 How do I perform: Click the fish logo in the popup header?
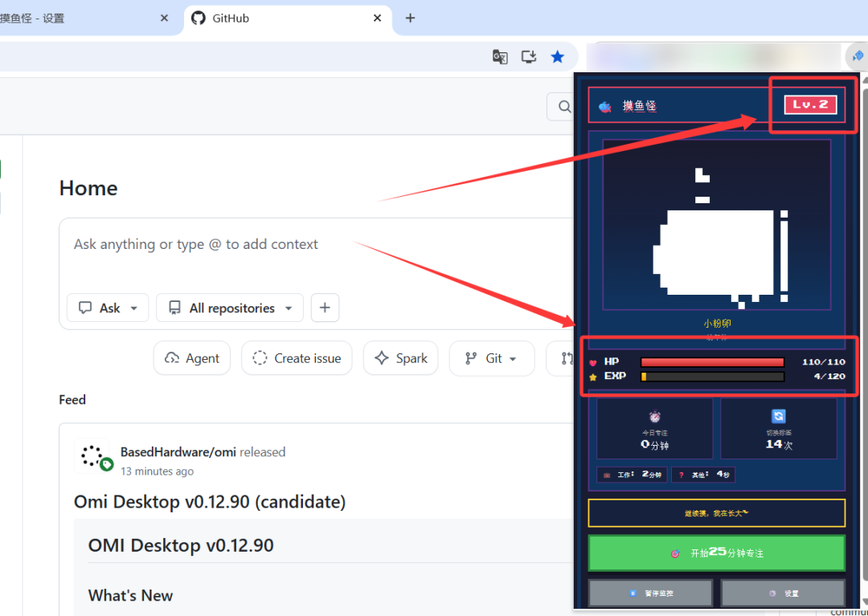point(604,106)
